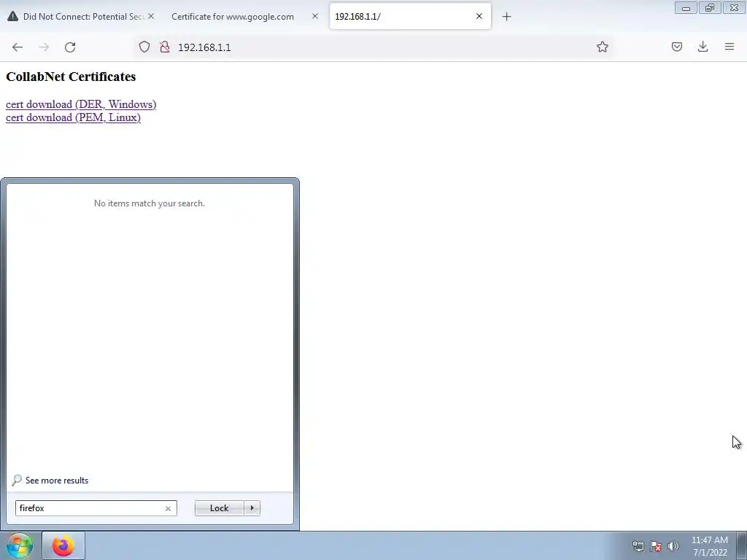Open the Firefox hamburger application menu
This screenshot has width=747, height=560.
[x=729, y=47]
